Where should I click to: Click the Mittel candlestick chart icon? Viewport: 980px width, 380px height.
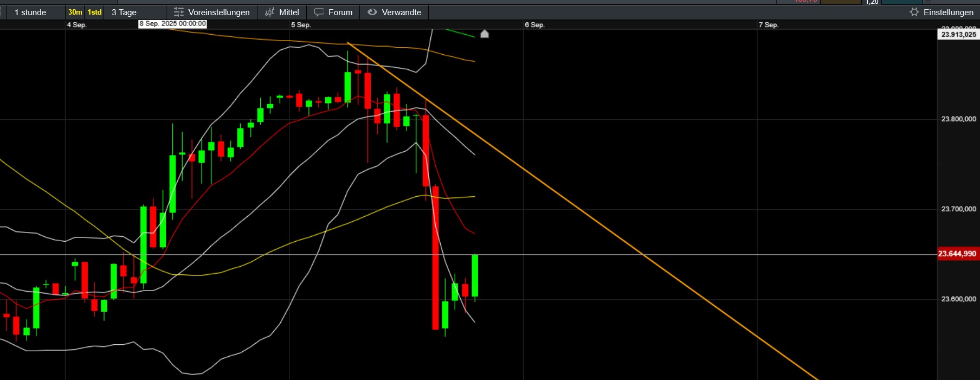(269, 12)
